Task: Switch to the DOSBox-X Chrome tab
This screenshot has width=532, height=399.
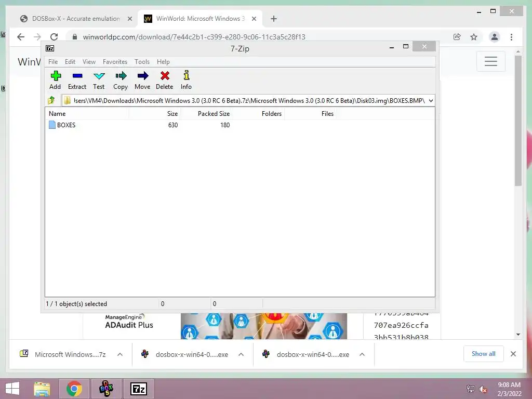Action: click(x=75, y=19)
